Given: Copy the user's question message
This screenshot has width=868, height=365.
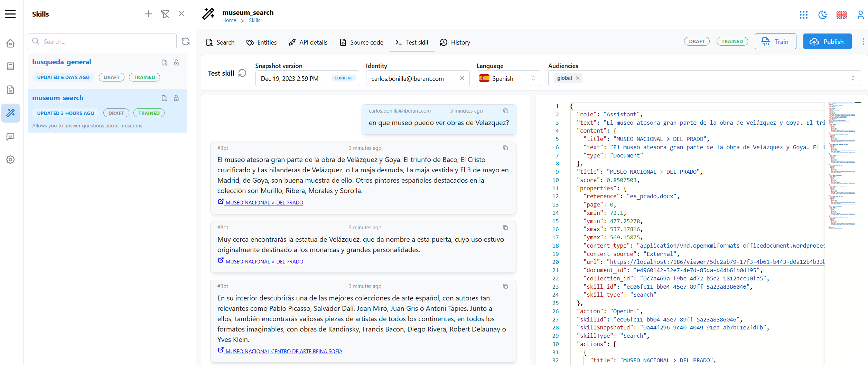Looking at the screenshot, I should (x=506, y=111).
